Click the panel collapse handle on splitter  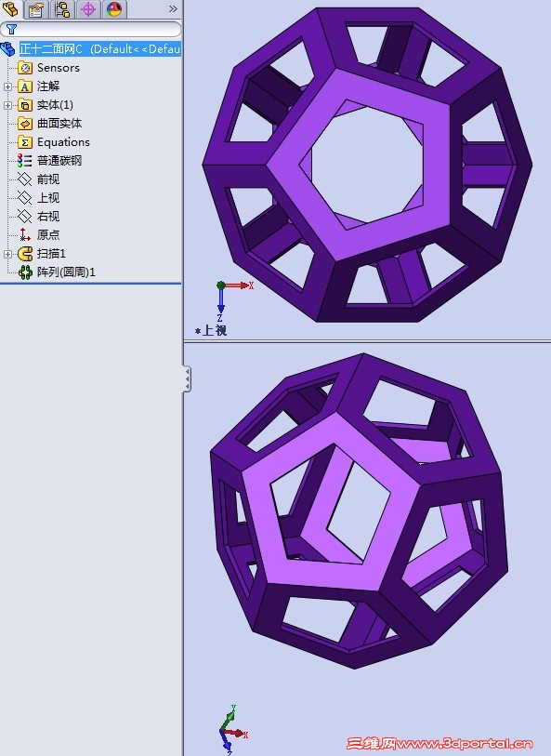coord(187,378)
